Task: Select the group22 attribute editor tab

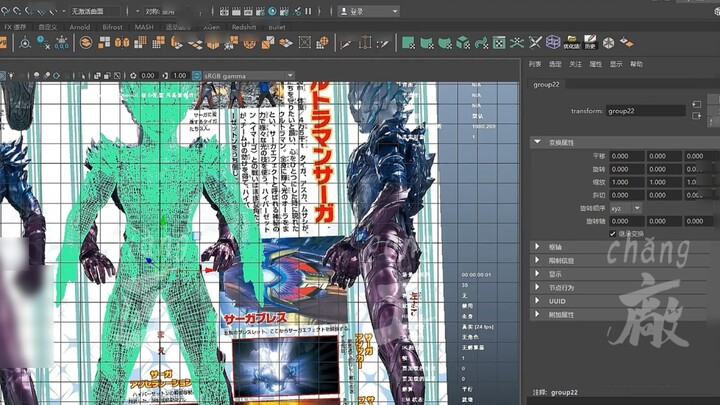Action: (546, 84)
